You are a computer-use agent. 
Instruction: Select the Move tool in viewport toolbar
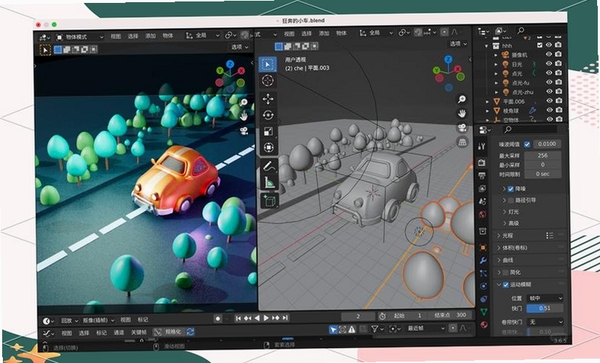268,99
